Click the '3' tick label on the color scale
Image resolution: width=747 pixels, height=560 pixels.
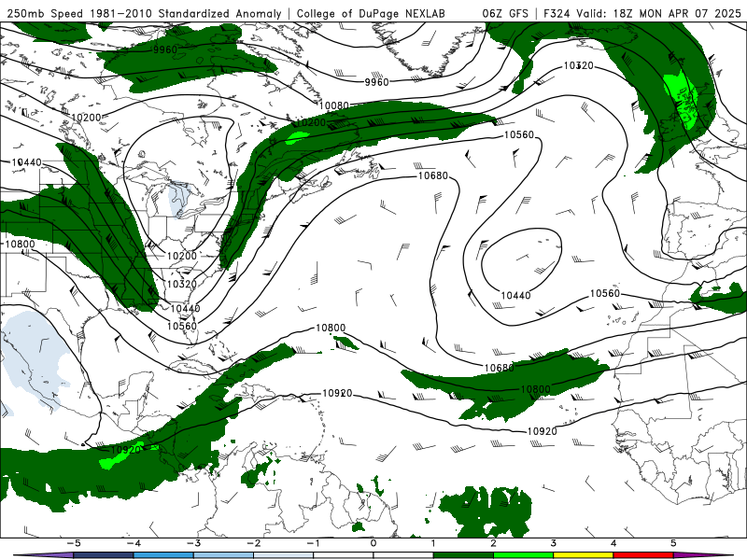(553, 543)
